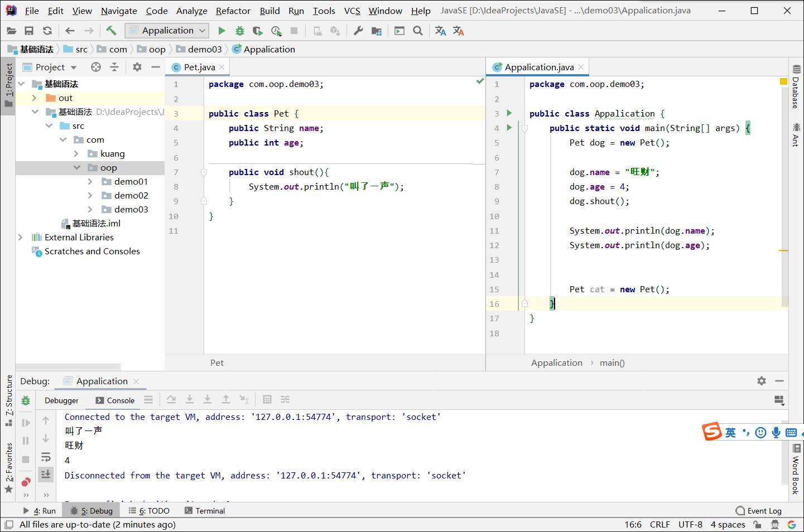Toggle the Database side panel

pyautogui.click(x=796, y=86)
